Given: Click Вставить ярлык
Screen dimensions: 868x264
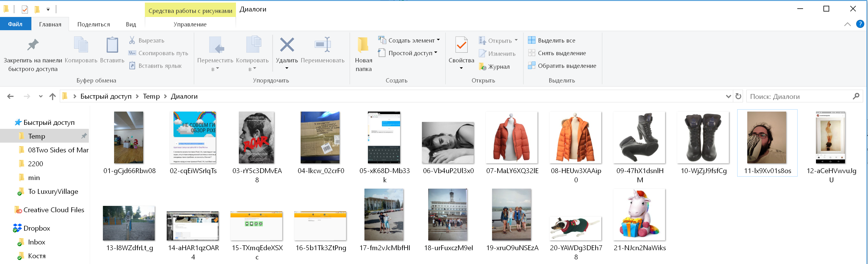Looking at the screenshot, I should tap(155, 66).
